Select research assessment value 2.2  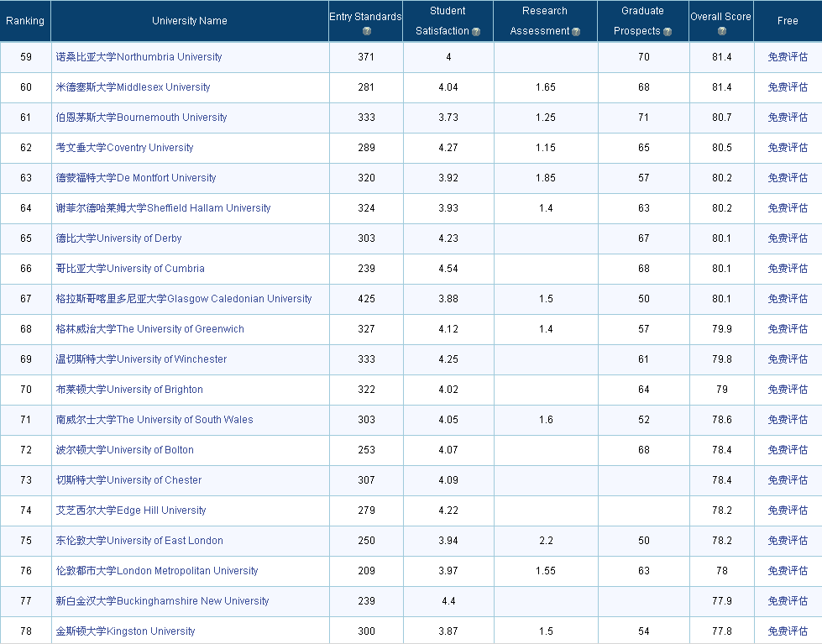(x=546, y=541)
